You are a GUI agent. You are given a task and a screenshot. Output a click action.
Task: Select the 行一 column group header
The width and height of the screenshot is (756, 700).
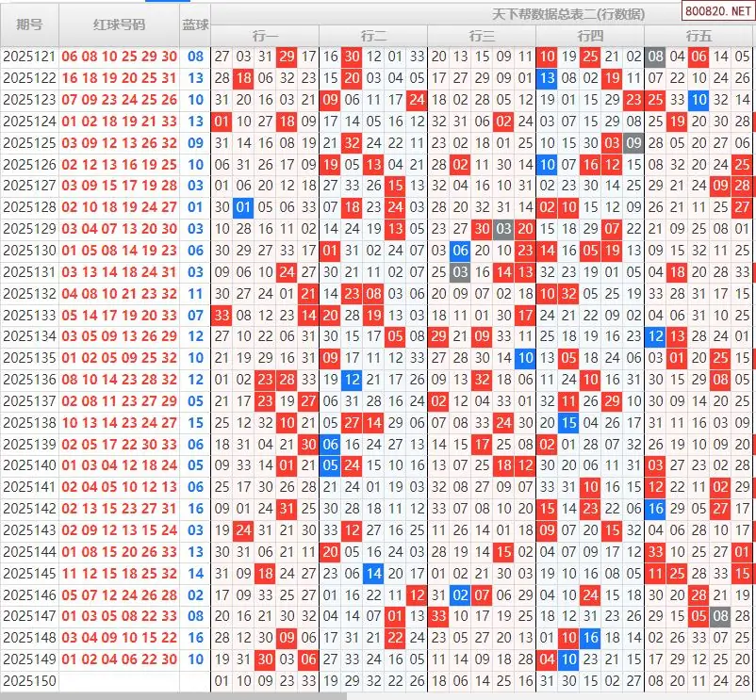pyautogui.click(x=265, y=36)
